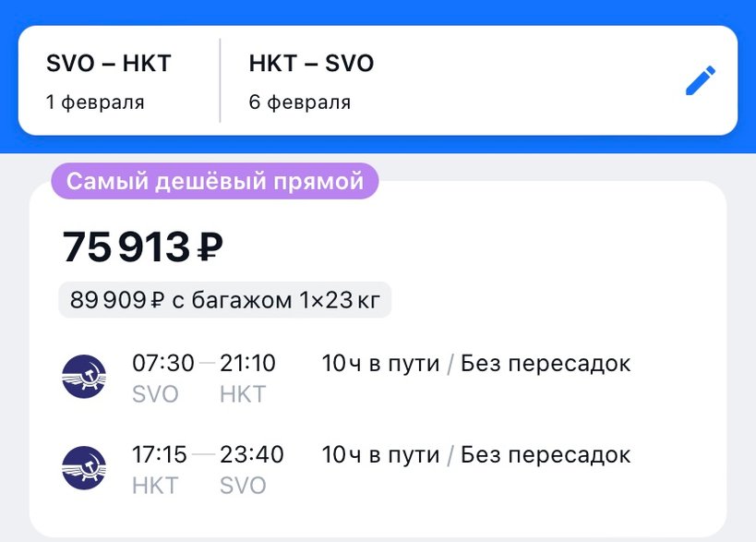Change the 6 февраля return date

299,102
